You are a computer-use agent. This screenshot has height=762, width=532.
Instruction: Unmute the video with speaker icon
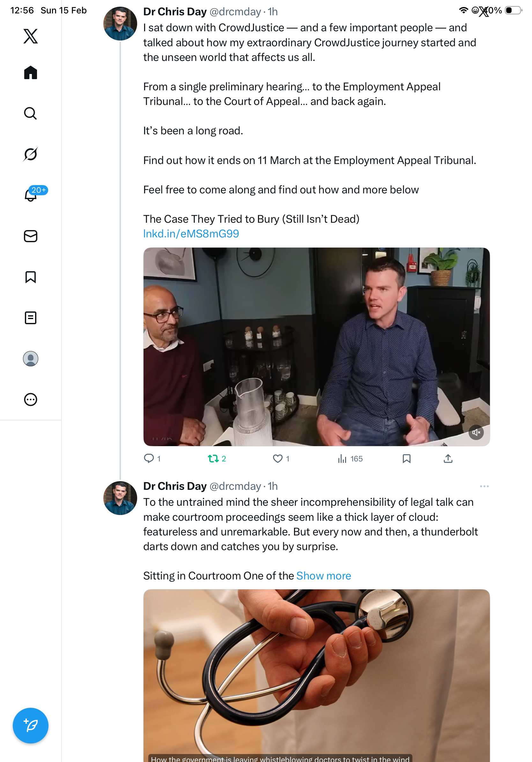coord(476,432)
